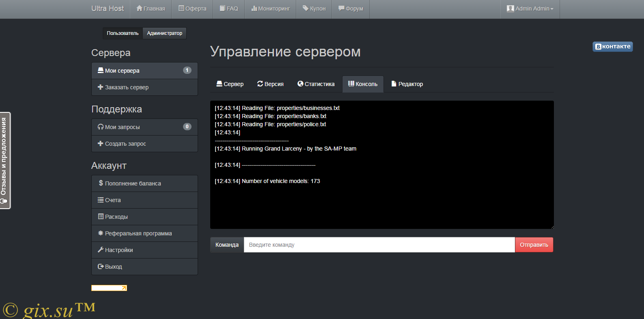The width and height of the screenshot is (644, 319).
Task: Focus the Введите команду input field
Action: point(379,245)
